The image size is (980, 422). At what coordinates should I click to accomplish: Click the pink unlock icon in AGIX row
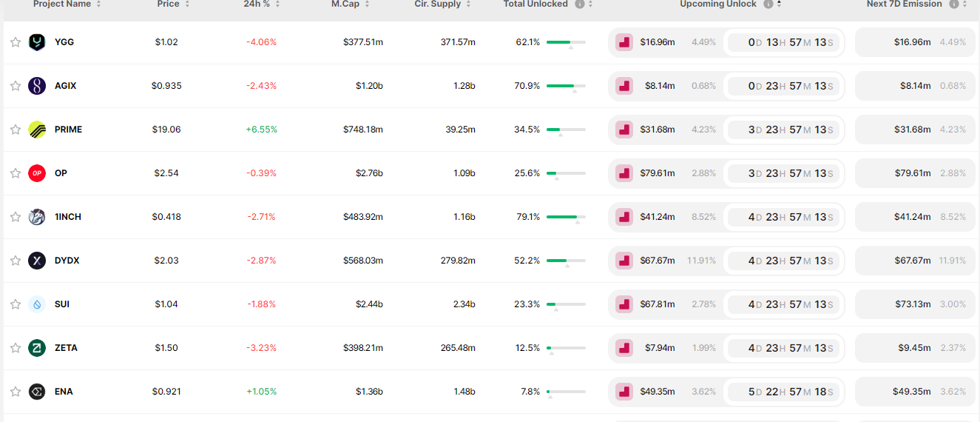[x=624, y=86]
